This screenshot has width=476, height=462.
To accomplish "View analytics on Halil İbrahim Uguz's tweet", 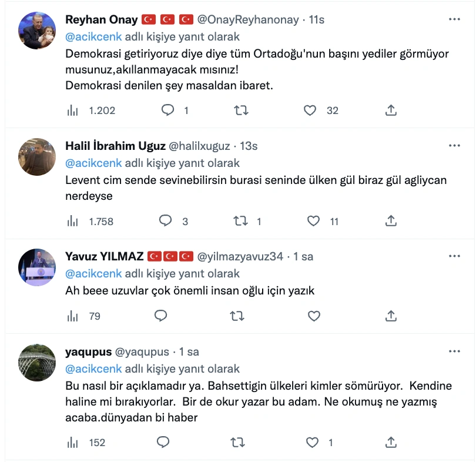I will [x=73, y=222].
